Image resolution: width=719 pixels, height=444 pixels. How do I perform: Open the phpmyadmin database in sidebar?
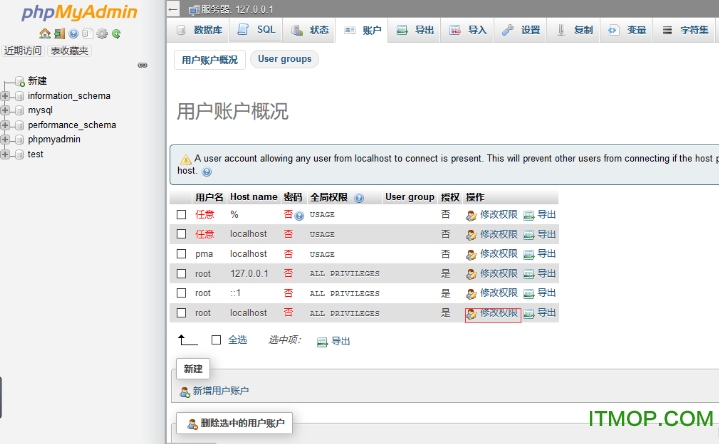pyautogui.click(x=54, y=139)
